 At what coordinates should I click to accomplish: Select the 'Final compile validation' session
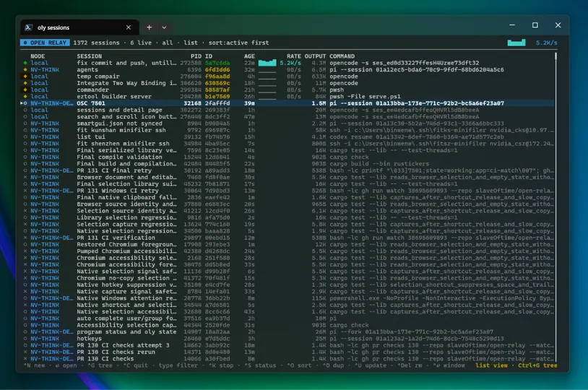[x=287, y=157]
